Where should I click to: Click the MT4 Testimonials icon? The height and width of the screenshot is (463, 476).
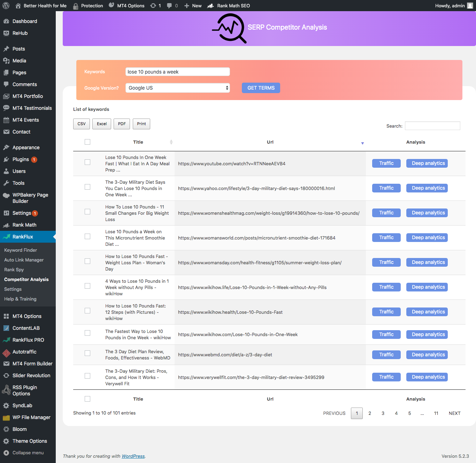(6, 108)
